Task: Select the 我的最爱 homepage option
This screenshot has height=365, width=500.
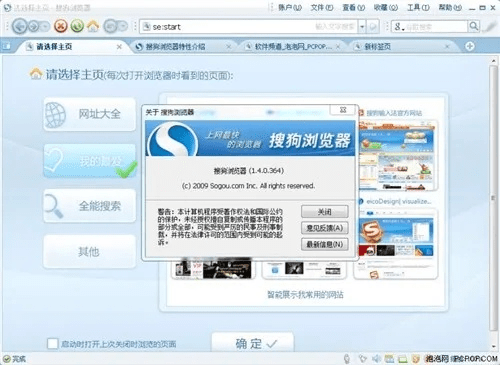Action: click(90, 161)
